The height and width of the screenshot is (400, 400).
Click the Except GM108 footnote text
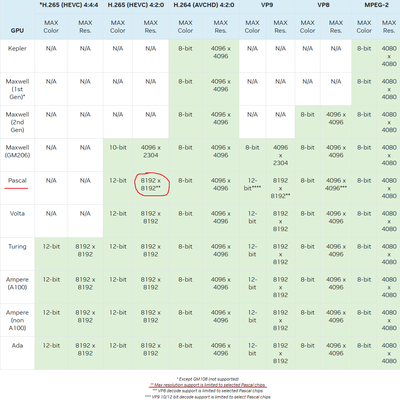pyautogui.click(x=208, y=379)
